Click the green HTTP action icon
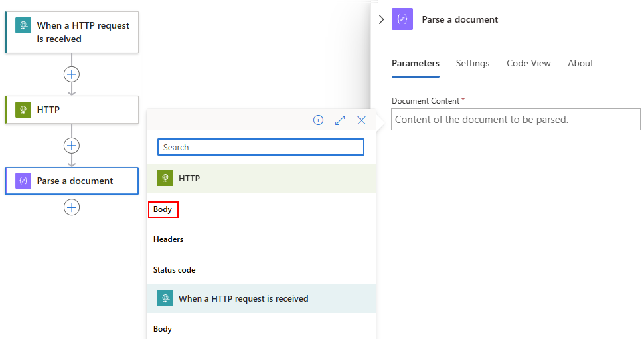Viewport: 644px width, 339px height. coord(24,110)
